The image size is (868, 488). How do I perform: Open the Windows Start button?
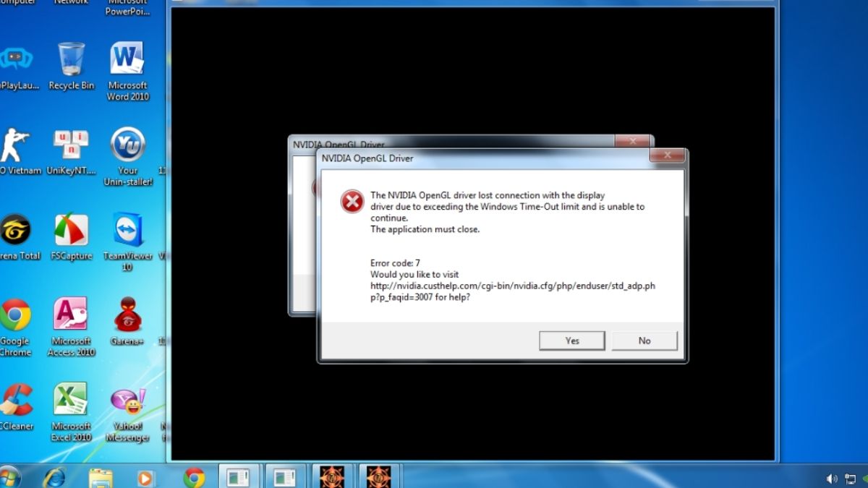tap(9, 476)
